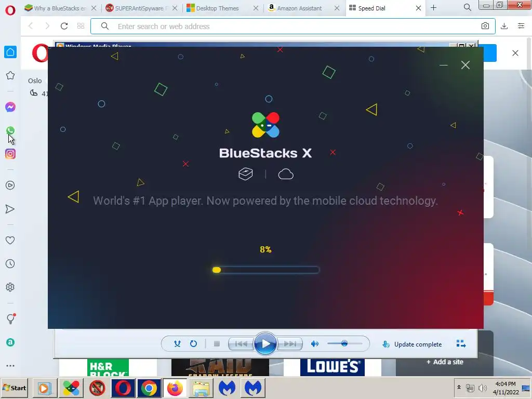
Task: Open the downloads icon
Action: (x=504, y=26)
